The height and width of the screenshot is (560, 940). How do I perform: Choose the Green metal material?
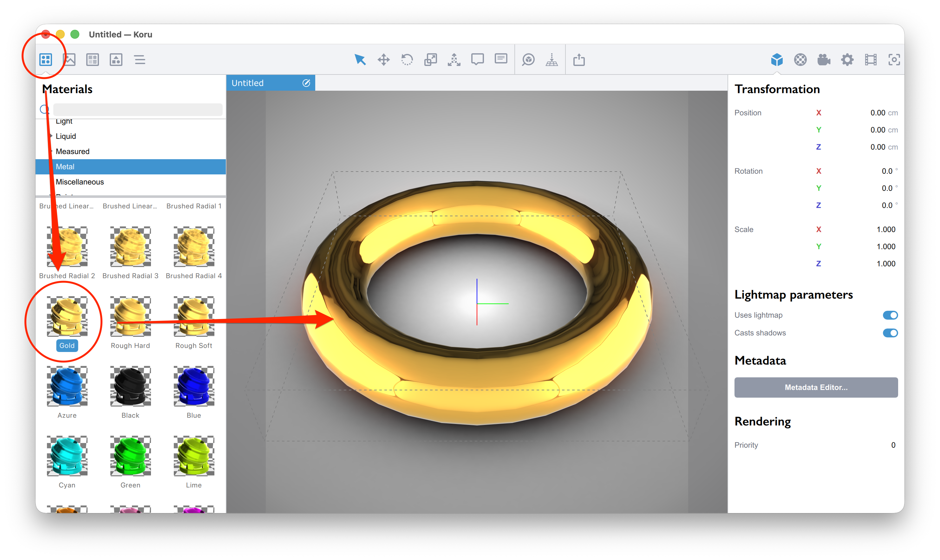pos(130,456)
